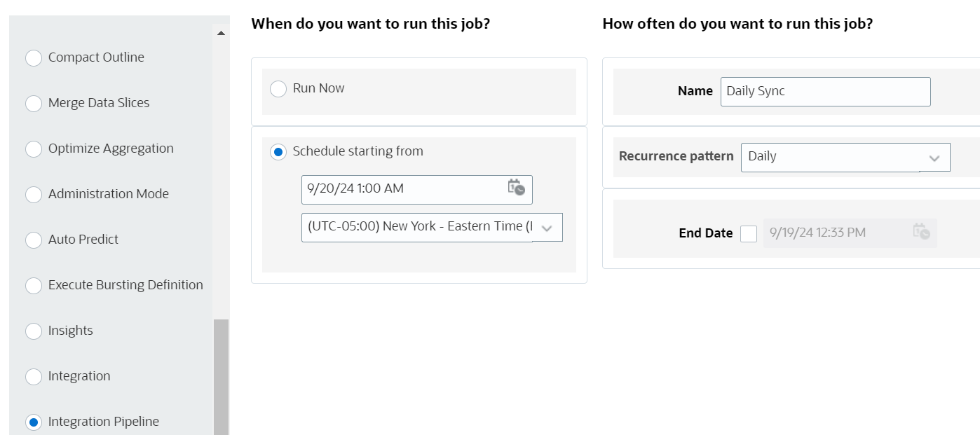Click the job list vertical scrollbar
Viewport: 980px width, 435px height.
221,375
